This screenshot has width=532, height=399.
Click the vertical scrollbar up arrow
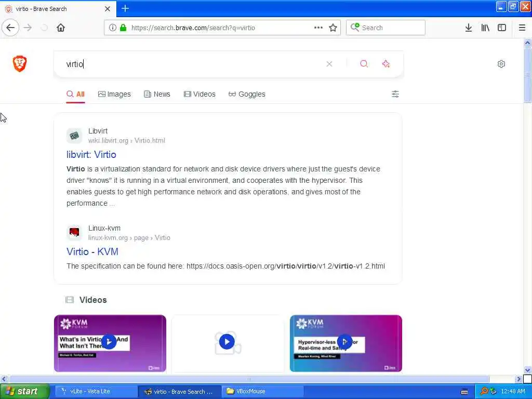[527, 43]
